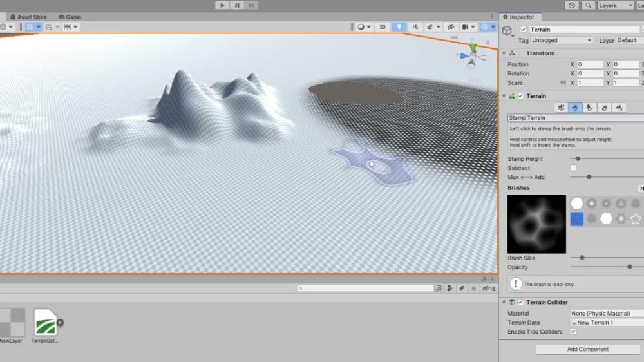Uncheck Enable Tree Colliders

(x=573, y=332)
